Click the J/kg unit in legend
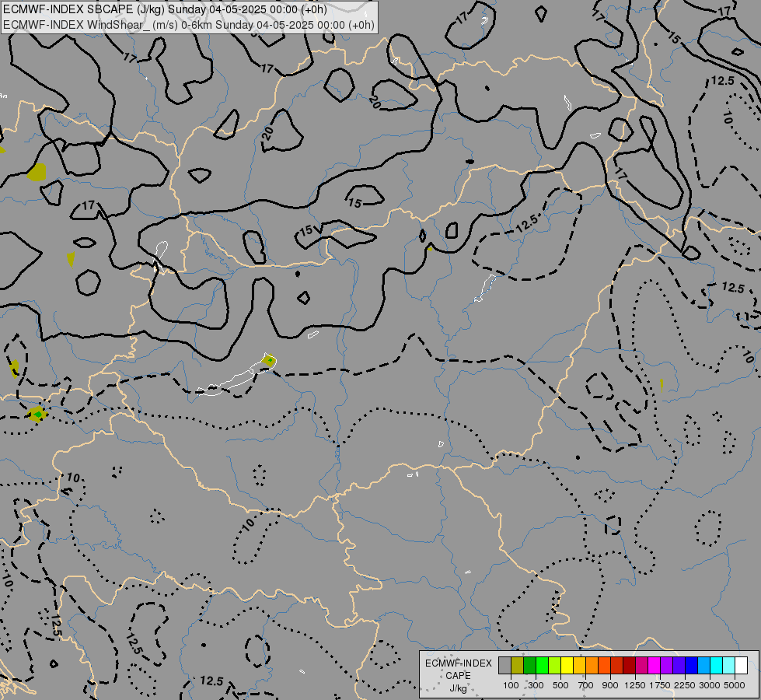 point(458,688)
